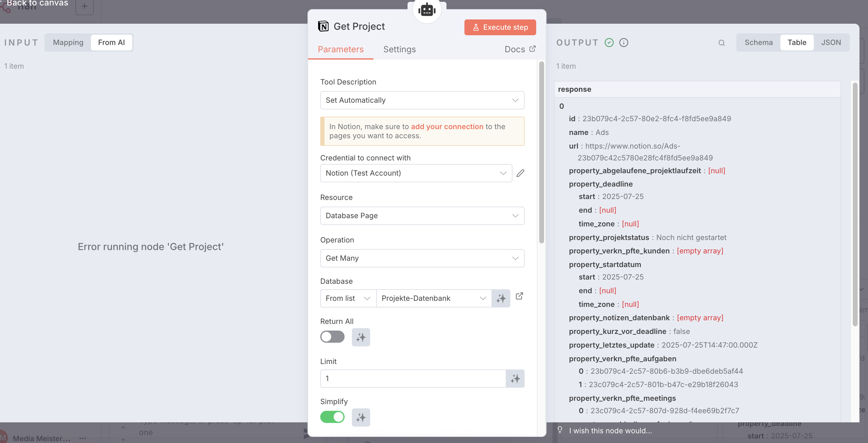
Task: Open the Docs link
Action: coord(519,49)
